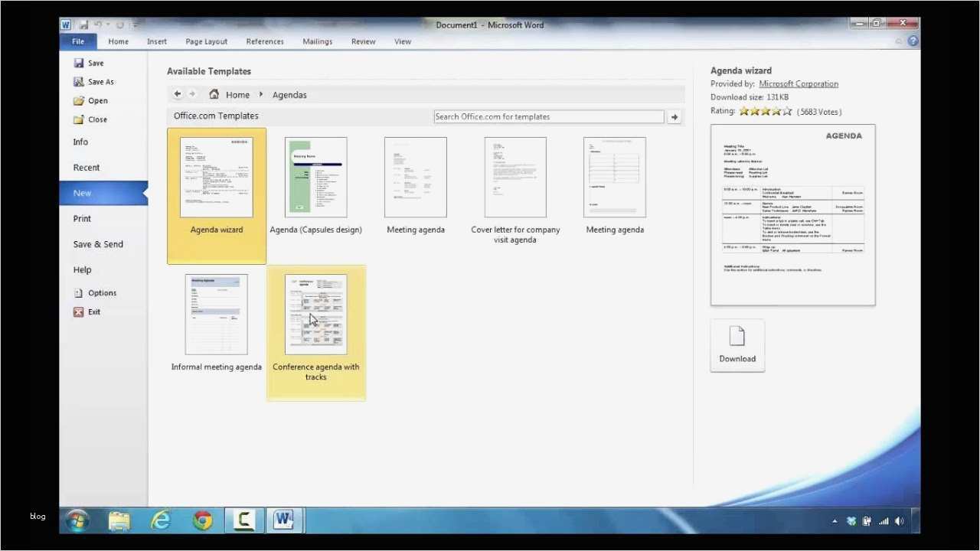Screen dimensions: 980x551
Task: Click Open in the File menu
Action: 90,100
